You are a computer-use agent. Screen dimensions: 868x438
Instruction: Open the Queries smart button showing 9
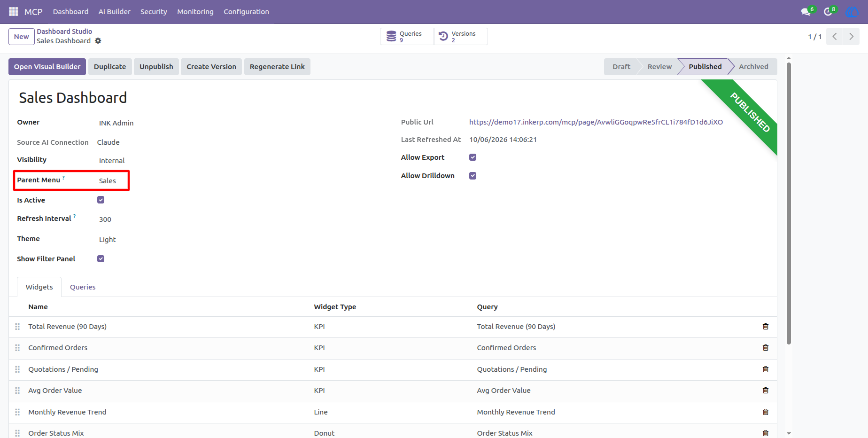pyautogui.click(x=407, y=37)
